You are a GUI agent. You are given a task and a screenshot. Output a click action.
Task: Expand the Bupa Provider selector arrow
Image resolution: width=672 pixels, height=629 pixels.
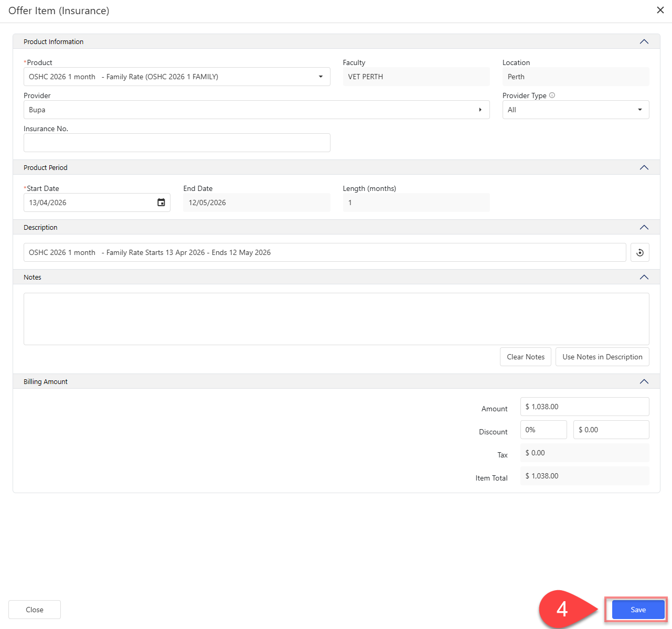[x=479, y=110]
